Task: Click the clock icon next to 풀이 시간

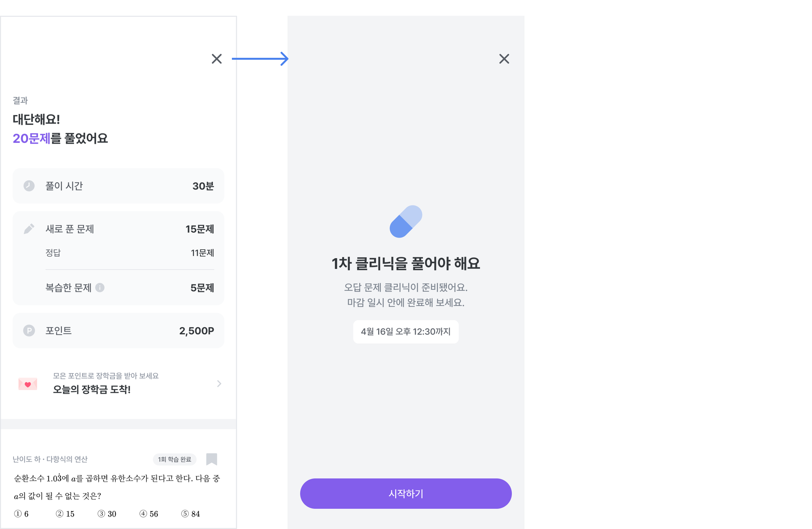Action: 29,186
